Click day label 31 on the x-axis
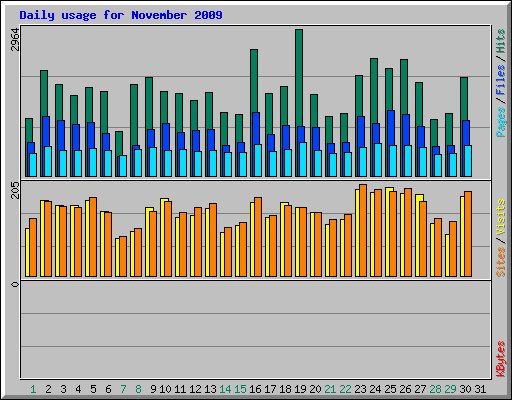Viewport: 512px width, 400px height. tap(480, 389)
